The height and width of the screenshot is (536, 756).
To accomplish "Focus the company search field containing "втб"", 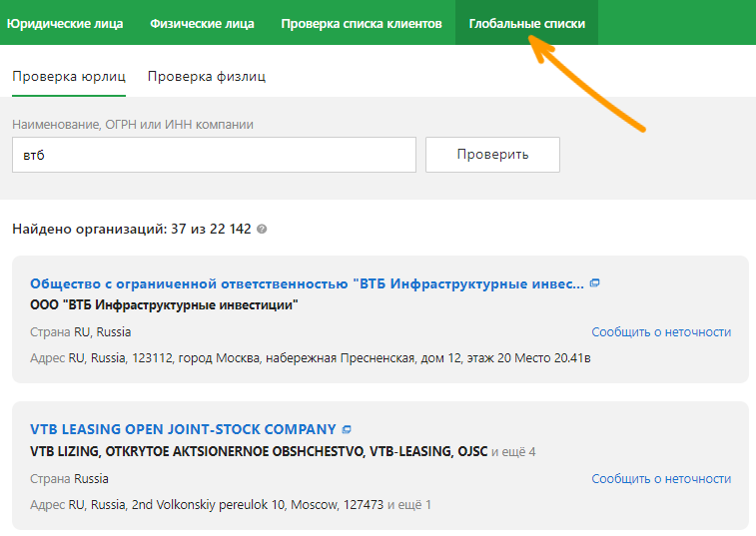I will [x=214, y=155].
